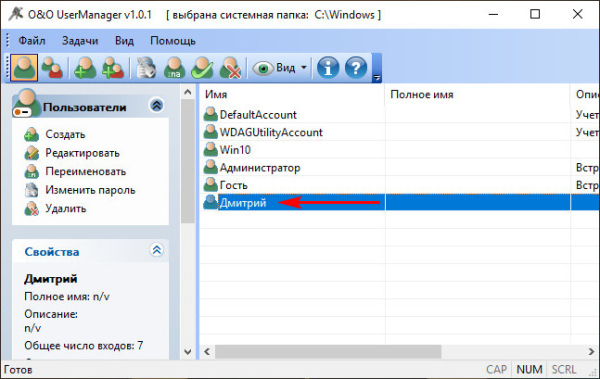
Task: Click sidebar scroll up arrow
Action: coord(188,92)
